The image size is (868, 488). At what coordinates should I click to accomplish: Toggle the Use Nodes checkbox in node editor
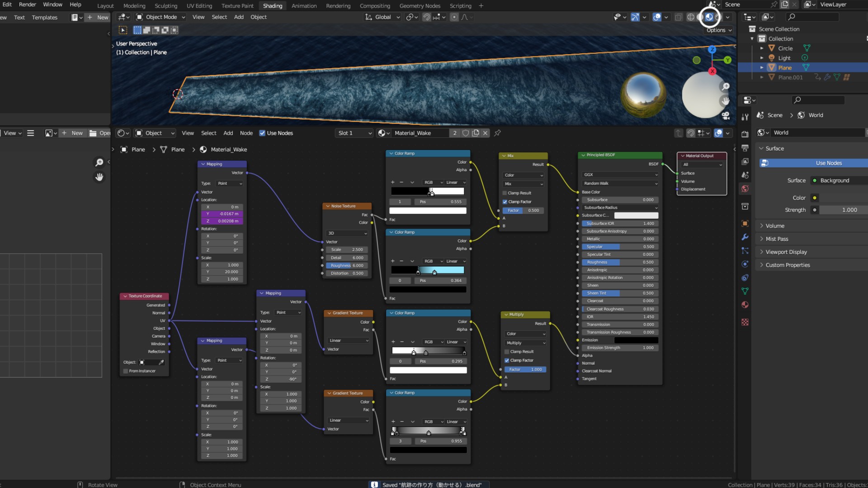pyautogui.click(x=262, y=133)
